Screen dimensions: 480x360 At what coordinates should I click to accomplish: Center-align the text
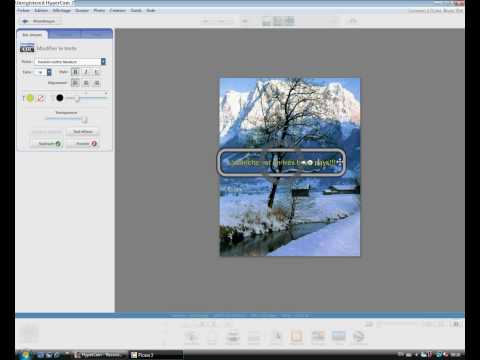86,83
